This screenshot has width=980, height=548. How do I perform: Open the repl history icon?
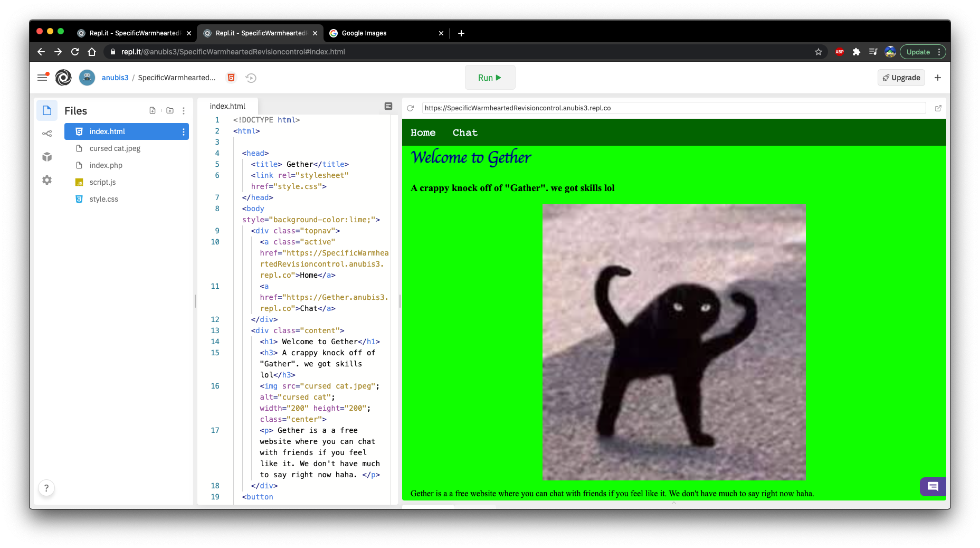(x=251, y=78)
